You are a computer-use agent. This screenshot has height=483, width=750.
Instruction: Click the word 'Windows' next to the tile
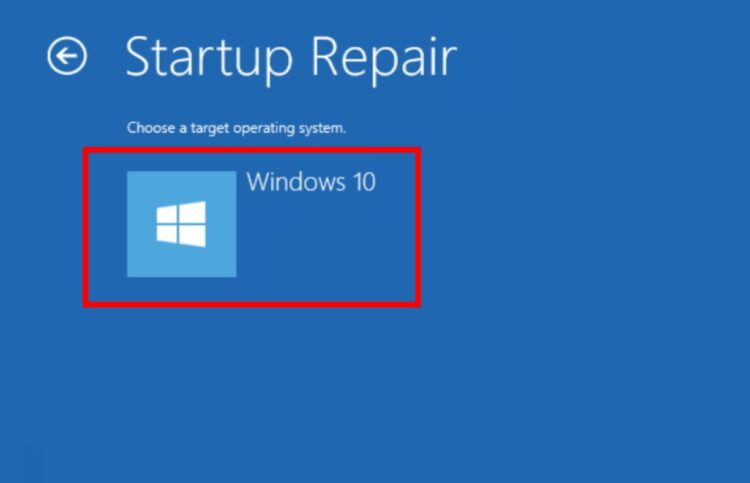[x=296, y=182]
